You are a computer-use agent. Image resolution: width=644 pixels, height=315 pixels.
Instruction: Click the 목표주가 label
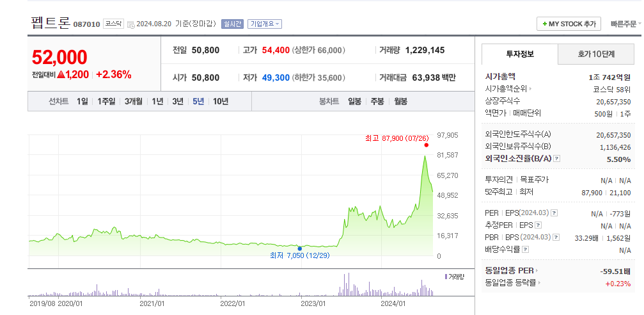(x=535, y=180)
